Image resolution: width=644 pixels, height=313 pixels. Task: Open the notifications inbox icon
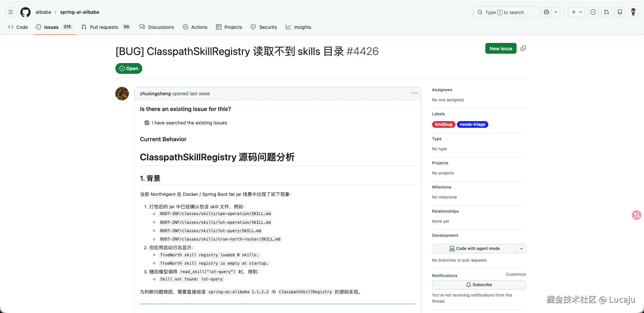coord(620,12)
